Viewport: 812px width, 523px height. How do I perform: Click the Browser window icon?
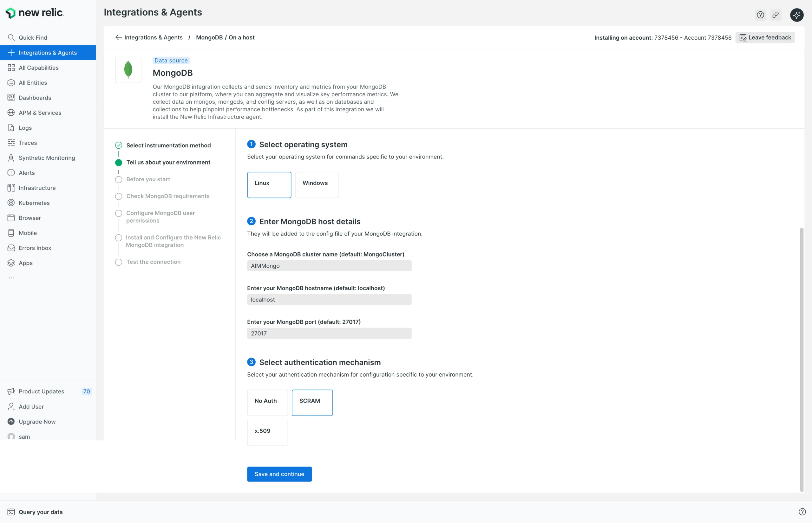(11, 218)
